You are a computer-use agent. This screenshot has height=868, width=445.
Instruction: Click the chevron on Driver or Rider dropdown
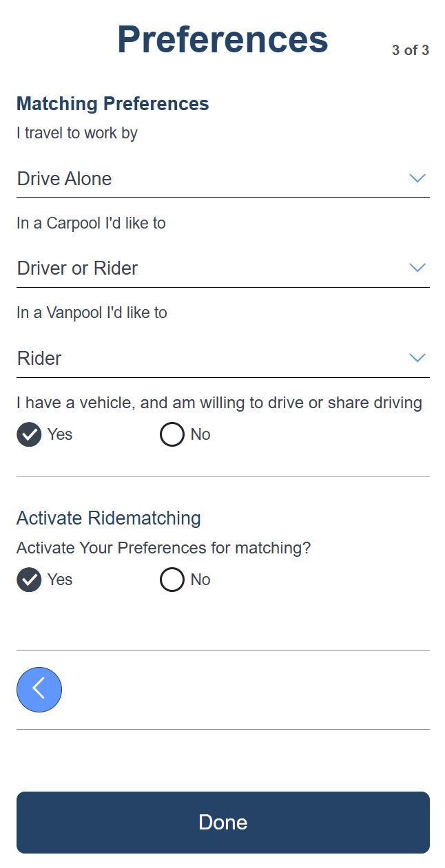[x=417, y=267]
